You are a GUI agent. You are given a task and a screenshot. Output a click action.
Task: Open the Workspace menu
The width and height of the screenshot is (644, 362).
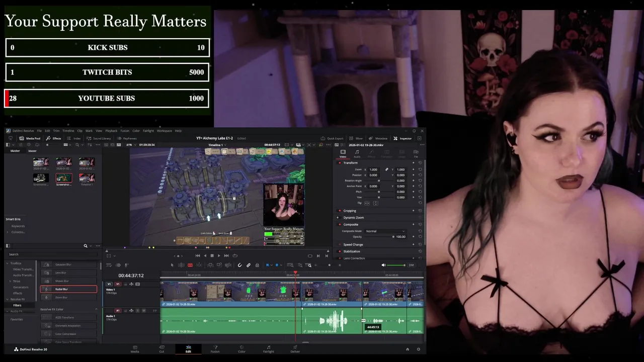pos(164,131)
